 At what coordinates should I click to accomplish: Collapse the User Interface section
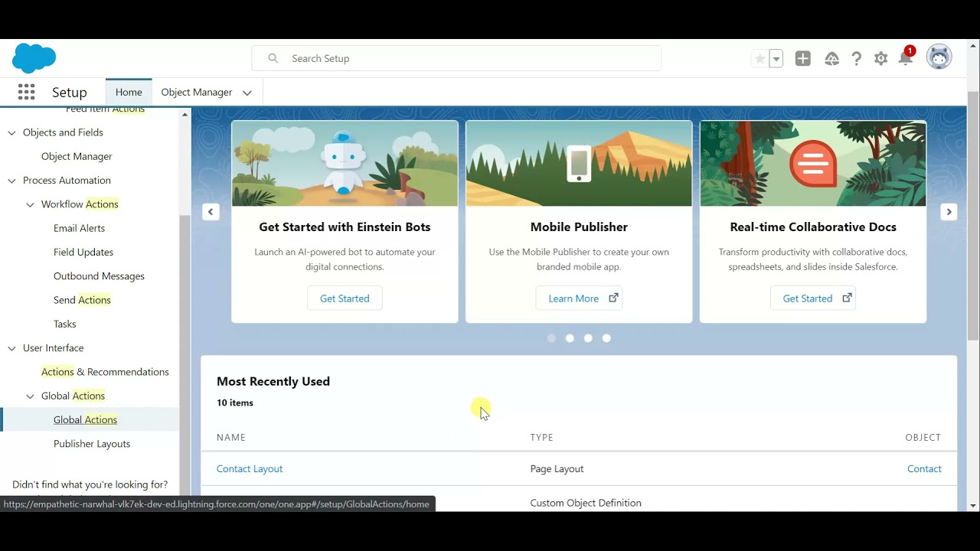11,348
